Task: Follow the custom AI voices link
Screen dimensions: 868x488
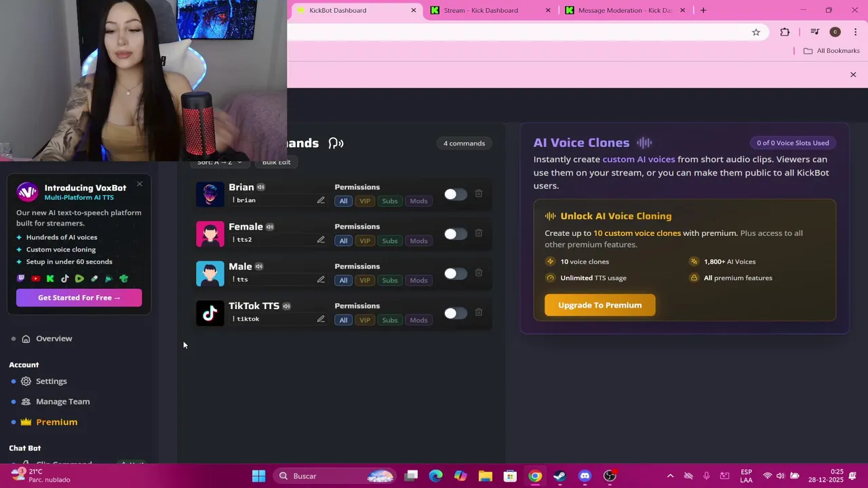Action: [639, 159]
